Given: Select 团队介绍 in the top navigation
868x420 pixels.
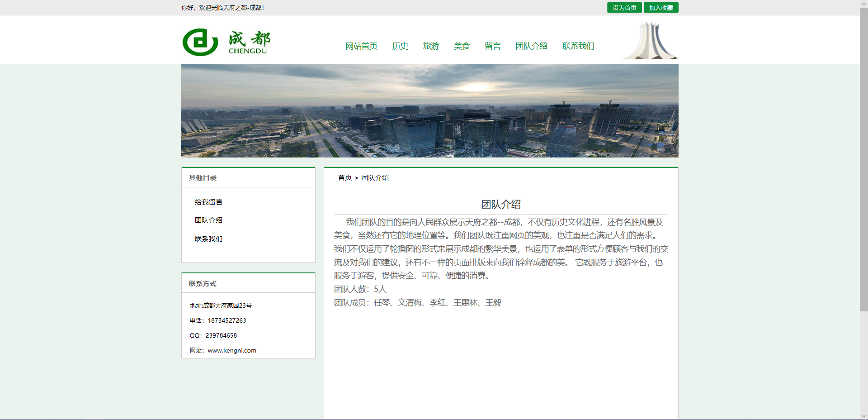Looking at the screenshot, I should (x=531, y=46).
